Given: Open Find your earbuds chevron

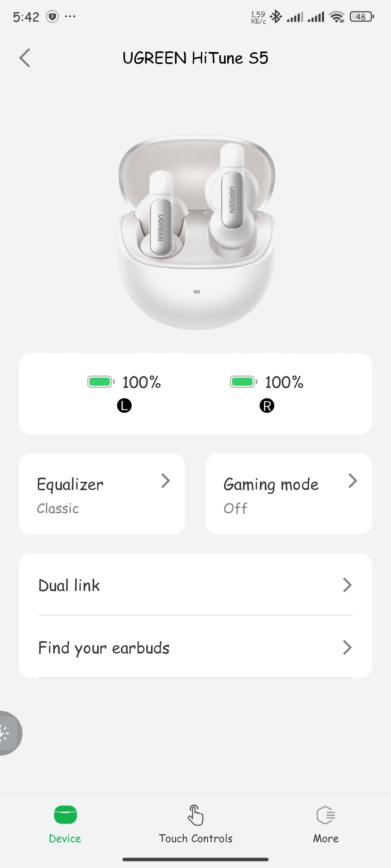Looking at the screenshot, I should [347, 647].
